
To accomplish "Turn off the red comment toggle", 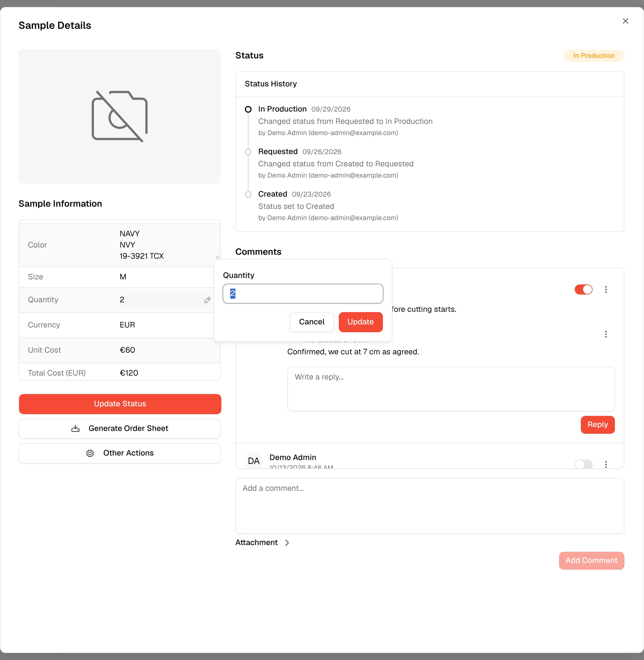I will click(583, 289).
